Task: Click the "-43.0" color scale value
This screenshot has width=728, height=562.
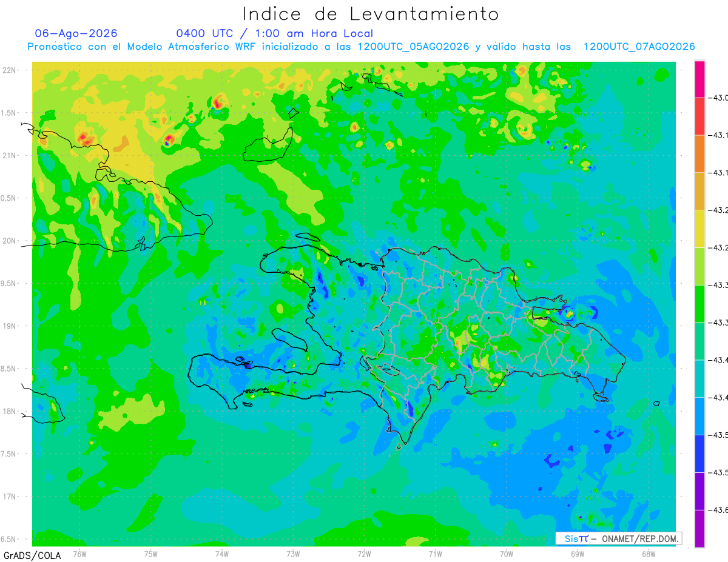Action: pyautogui.click(x=720, y=98)
